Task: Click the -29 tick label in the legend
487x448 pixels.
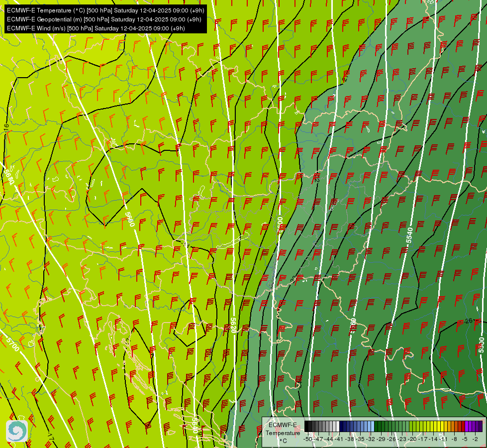Action: tap(382, 440)
